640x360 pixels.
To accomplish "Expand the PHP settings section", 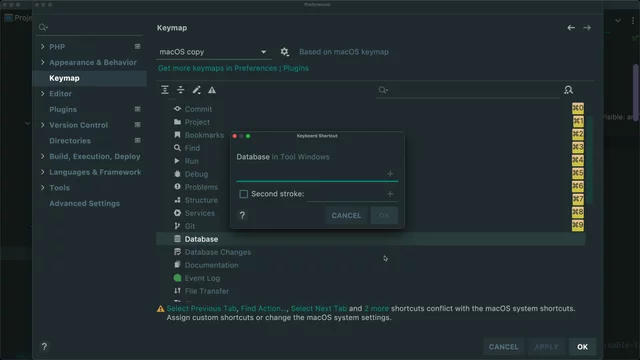I will point(42,47).
